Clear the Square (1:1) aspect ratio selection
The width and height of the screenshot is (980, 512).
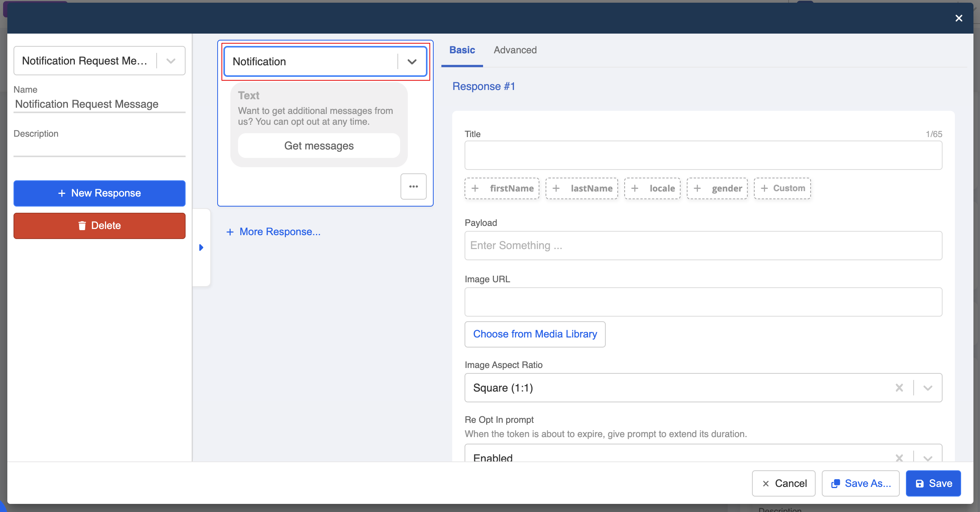[899, 388]
